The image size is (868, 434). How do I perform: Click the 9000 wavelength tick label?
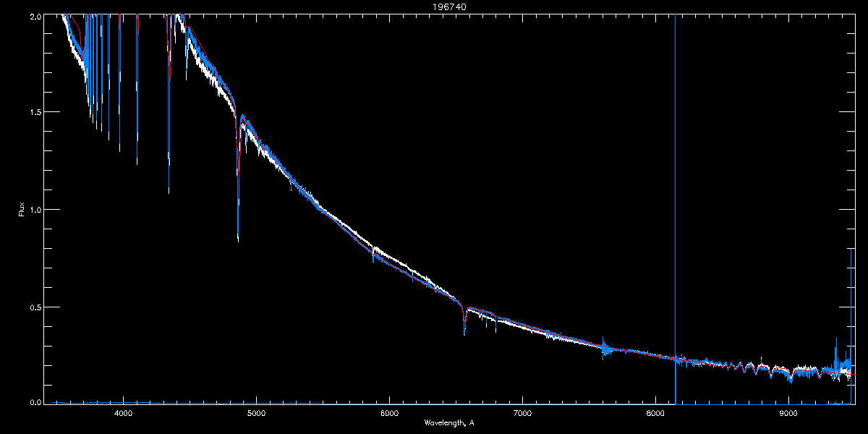pos(788,414)
